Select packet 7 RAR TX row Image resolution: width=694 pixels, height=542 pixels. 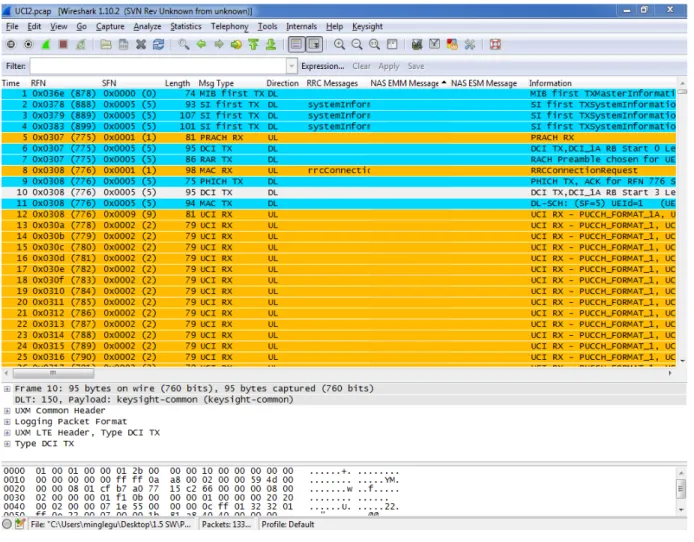coord(339,160)
